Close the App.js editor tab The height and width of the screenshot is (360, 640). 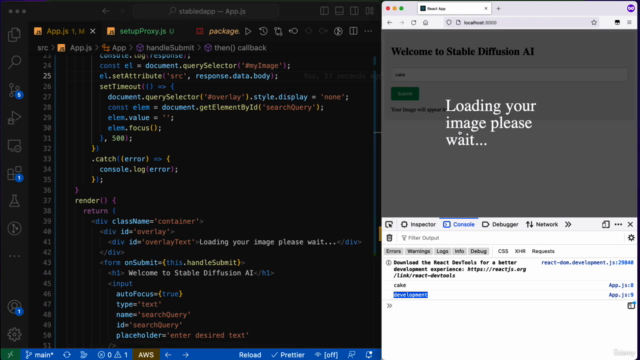tap(93, 31)
